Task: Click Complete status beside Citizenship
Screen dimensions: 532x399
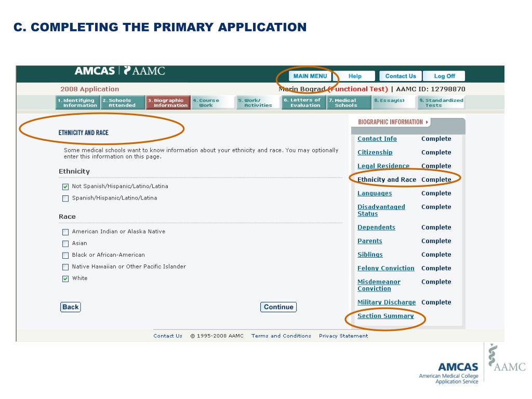Action: [436, 152]
